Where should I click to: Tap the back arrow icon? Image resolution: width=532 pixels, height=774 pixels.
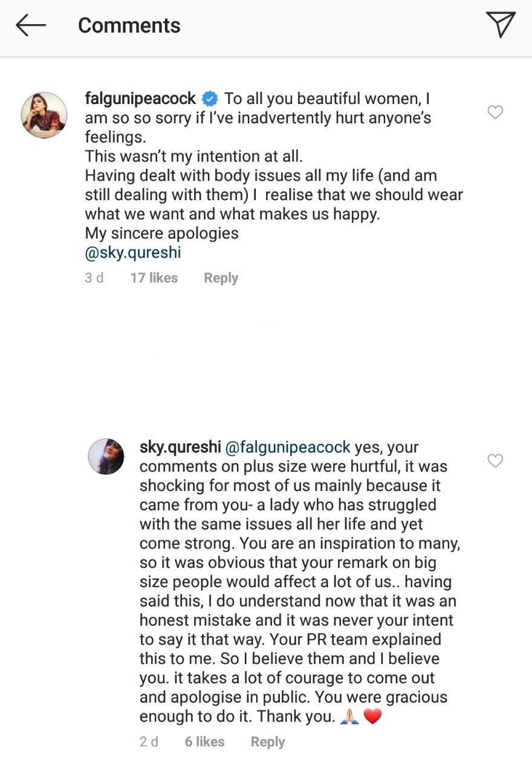(31, 25)
